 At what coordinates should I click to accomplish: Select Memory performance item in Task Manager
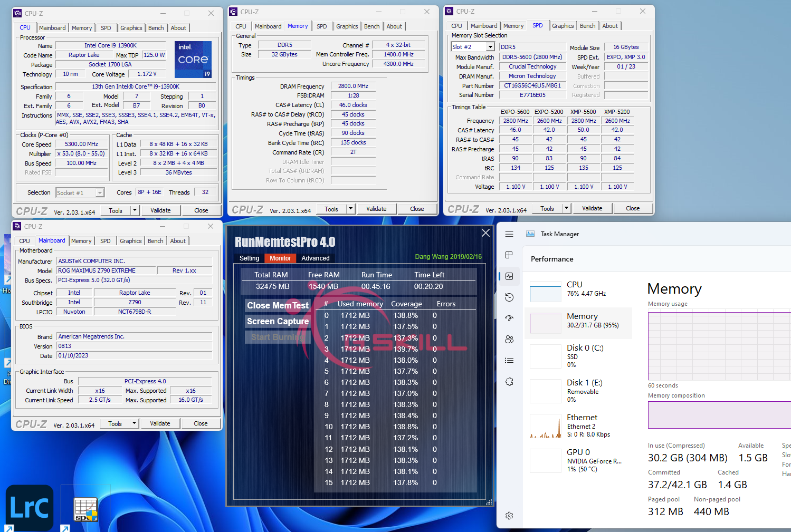pos(578,323)
